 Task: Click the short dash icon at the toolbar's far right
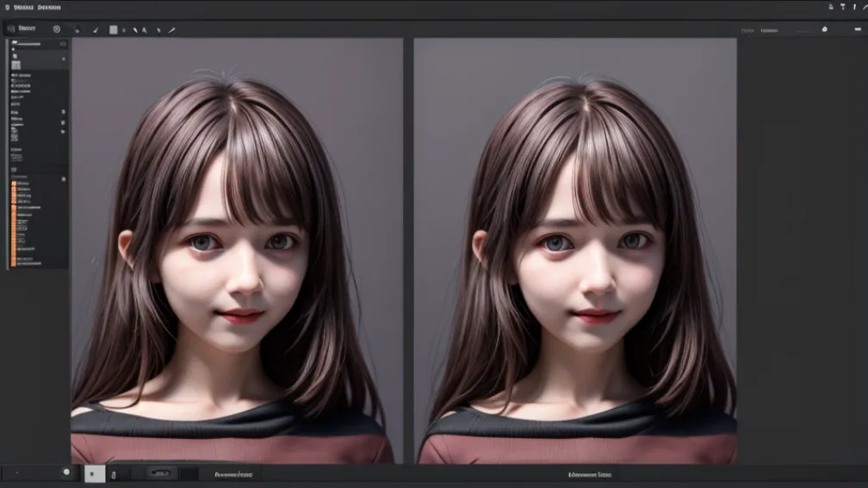(x=858, y=29)
